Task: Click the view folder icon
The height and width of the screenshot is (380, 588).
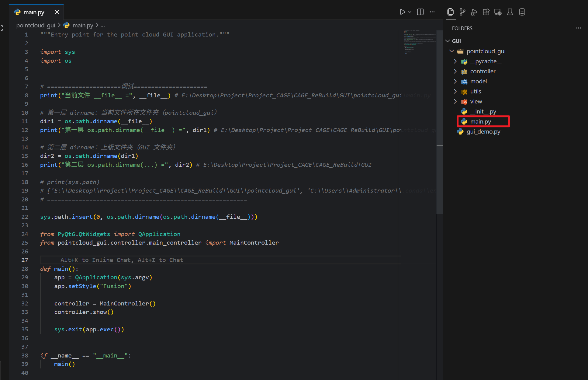Action: (464, 102)
